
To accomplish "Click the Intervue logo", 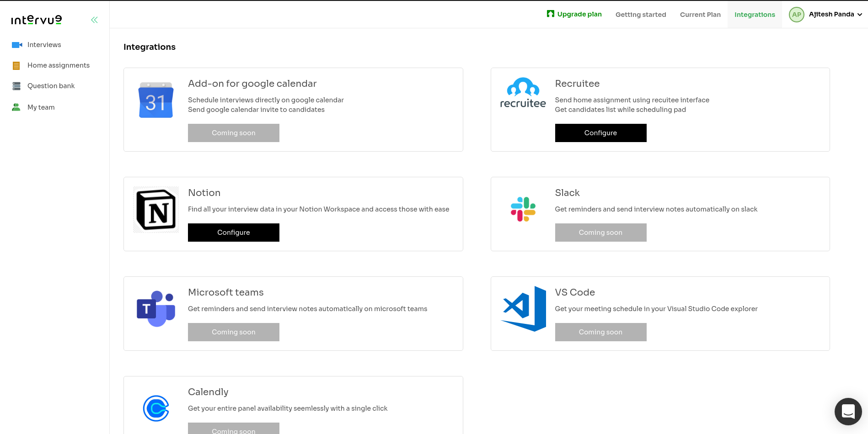I will click(37, 20).
